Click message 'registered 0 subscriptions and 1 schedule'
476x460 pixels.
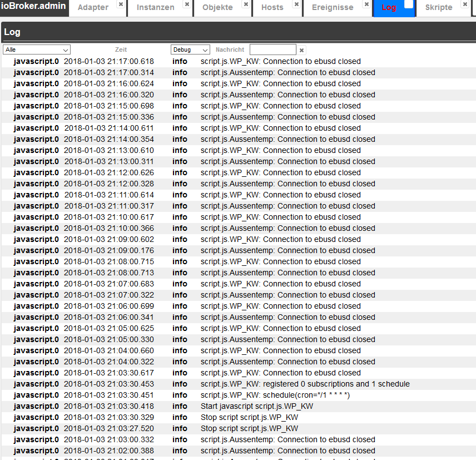click(336, 384)
